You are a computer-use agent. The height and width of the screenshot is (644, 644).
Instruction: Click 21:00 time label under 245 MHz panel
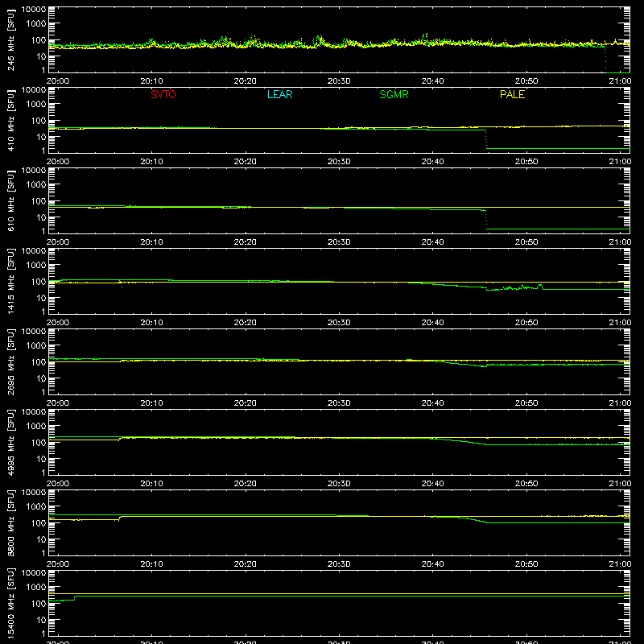tap(620, 81)
